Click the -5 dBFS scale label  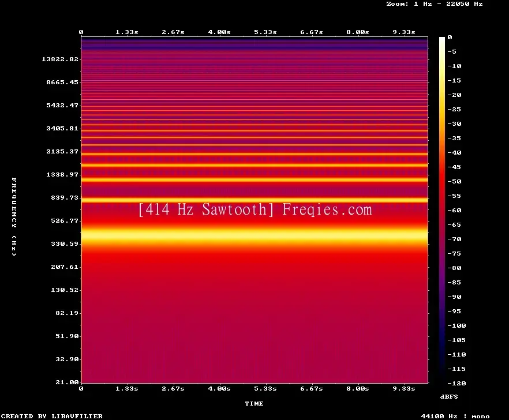click(x=452, y=51)
